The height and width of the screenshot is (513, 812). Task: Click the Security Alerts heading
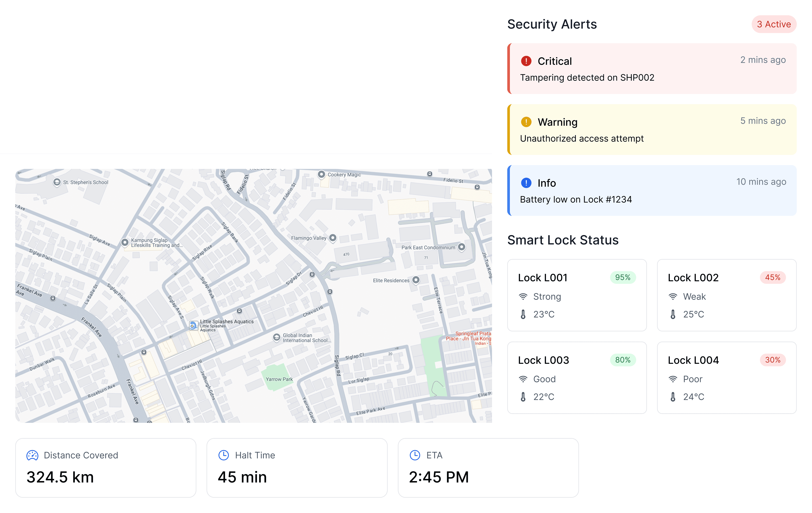tap(552, 24)
